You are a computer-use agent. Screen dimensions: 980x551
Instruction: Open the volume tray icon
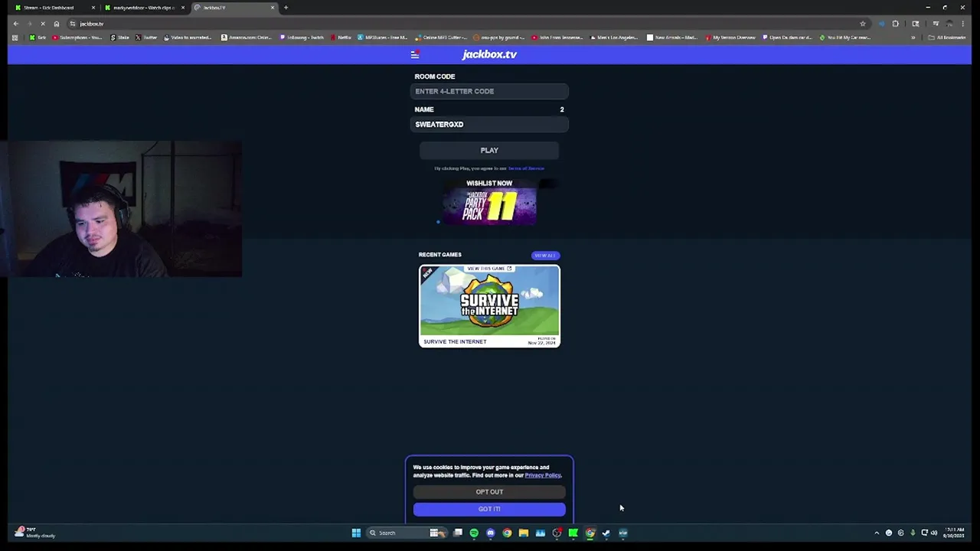[934, 533]
